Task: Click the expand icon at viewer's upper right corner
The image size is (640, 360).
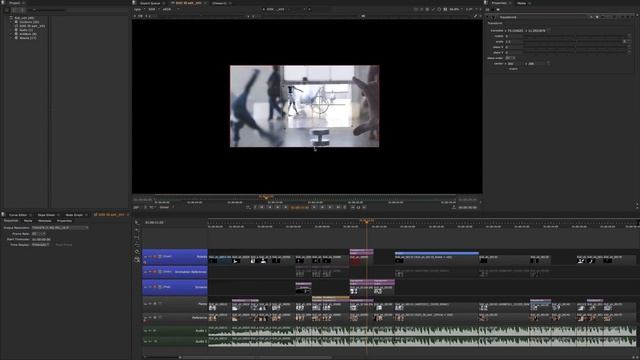Action: coord(475,16)
